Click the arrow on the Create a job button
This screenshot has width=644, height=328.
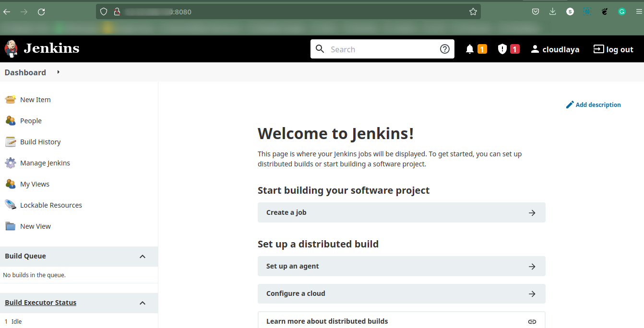532,213
